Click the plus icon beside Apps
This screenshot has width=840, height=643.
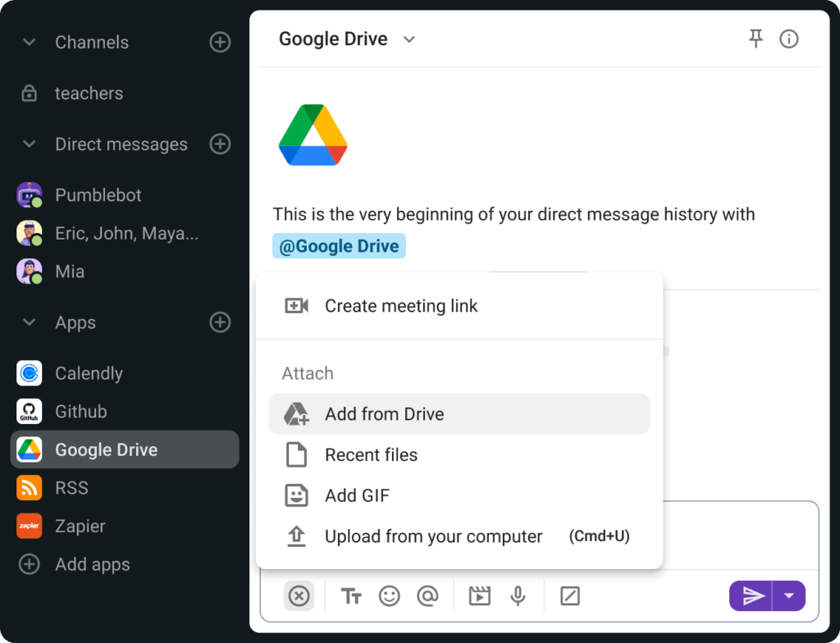click(x=220, y=322)
